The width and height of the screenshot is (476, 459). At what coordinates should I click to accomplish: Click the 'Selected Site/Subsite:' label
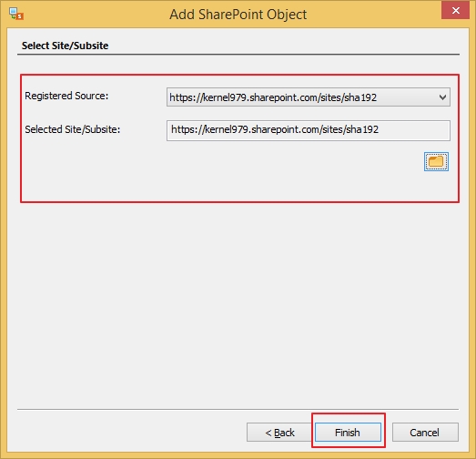pyautogui.click(x=73, y=129)
